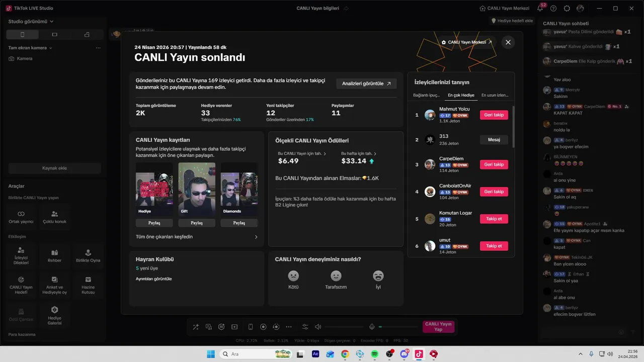This screenshot has width=644, height=362.
Task: Share the Hediye highlight clip
Action: 154,223
